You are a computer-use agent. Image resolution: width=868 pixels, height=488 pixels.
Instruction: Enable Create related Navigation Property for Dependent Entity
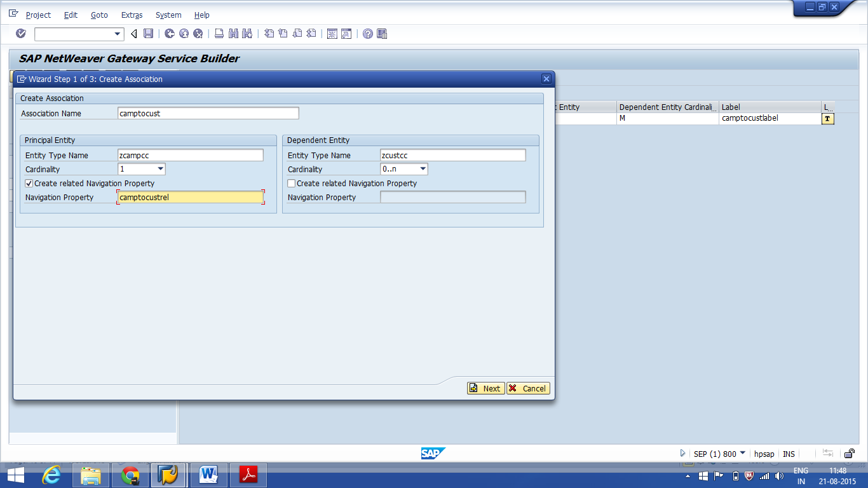click(290, 183)
